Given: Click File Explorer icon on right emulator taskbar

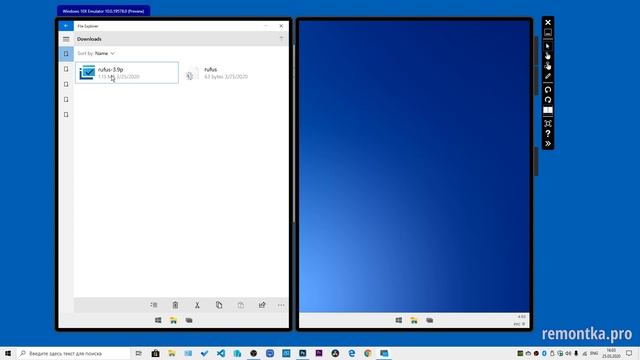Looking at the screenshot, I should 414,320.
